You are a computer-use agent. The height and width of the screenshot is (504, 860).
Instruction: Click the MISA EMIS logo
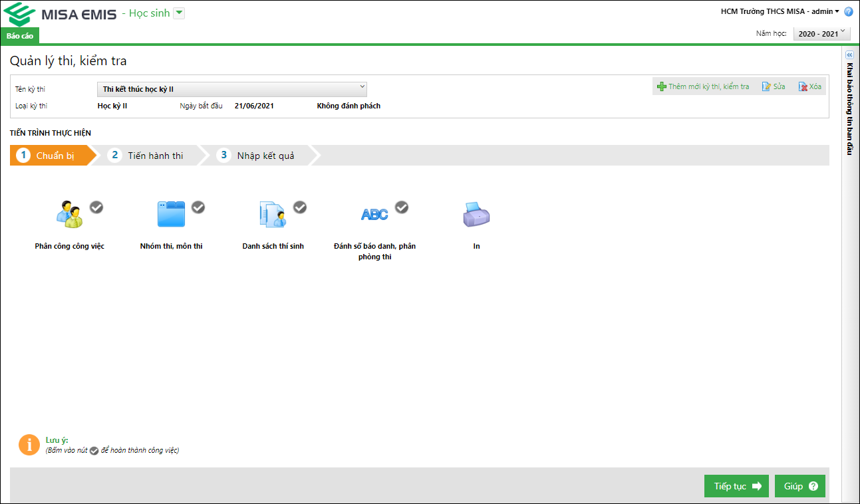(60, 14)
